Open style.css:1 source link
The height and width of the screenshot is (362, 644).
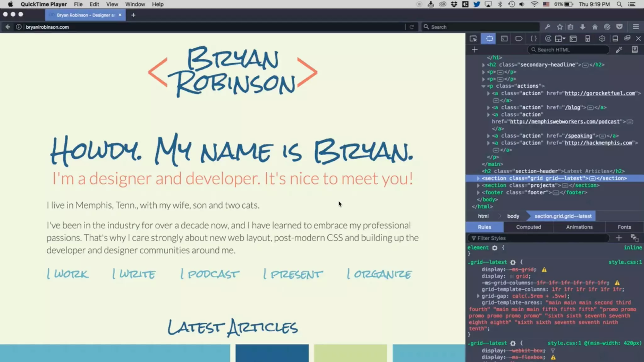[625, 262]
